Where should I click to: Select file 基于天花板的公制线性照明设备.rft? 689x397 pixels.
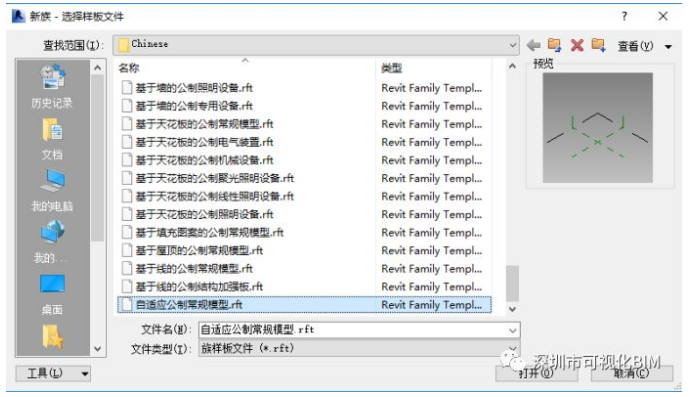click(304, 196)
